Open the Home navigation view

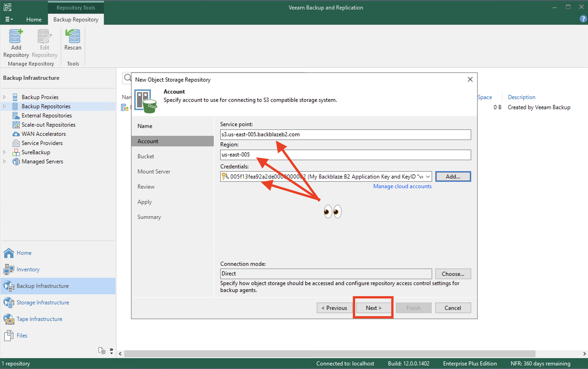click(x=24, y=253)
